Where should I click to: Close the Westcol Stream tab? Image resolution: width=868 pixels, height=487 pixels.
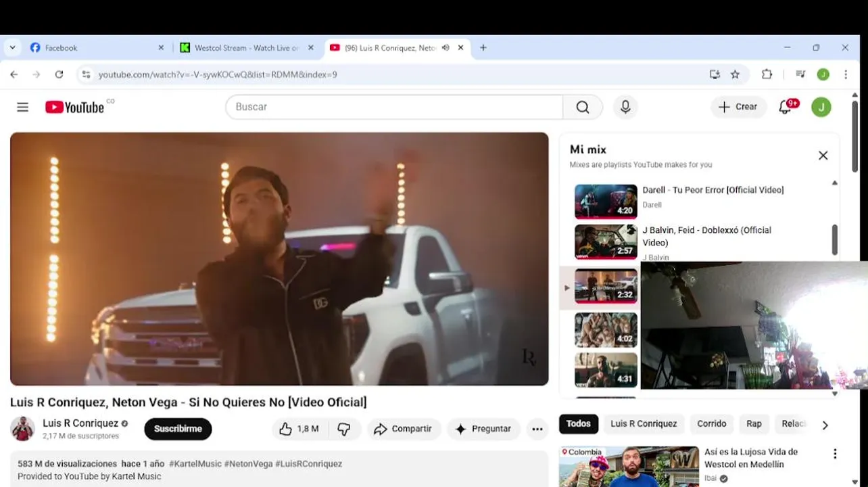pos(311,48)
